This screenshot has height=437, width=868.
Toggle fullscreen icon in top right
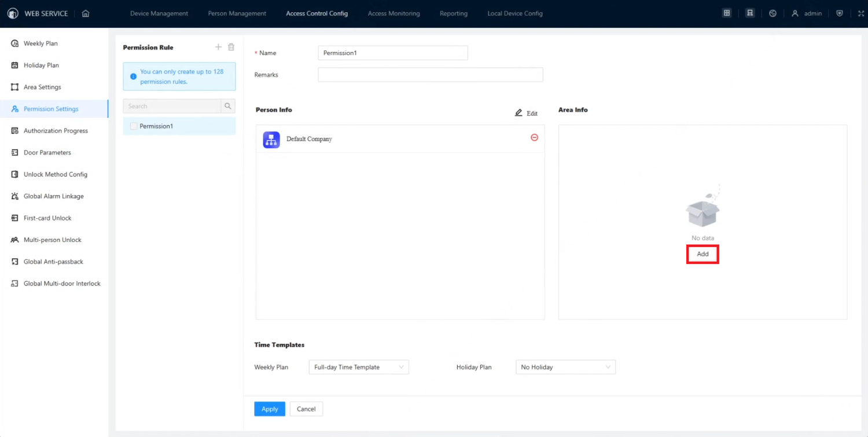click(860, 13)
